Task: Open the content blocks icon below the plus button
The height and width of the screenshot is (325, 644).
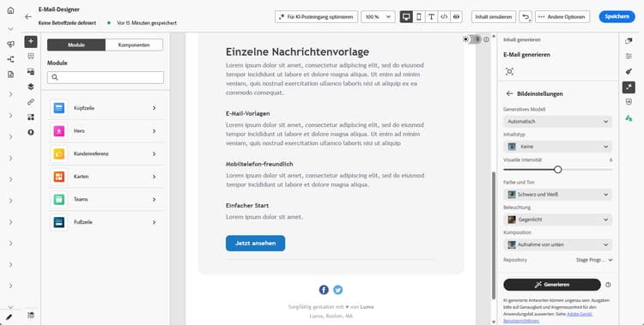Action: tap(31, 57)
